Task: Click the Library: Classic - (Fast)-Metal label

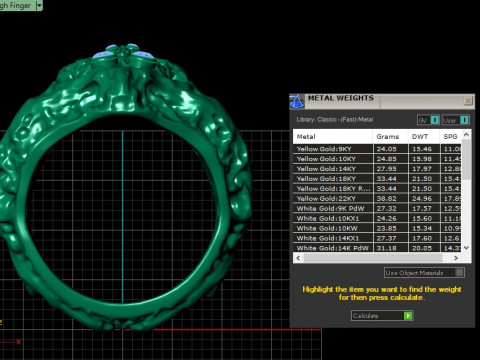Action: (x=335, y=119)
